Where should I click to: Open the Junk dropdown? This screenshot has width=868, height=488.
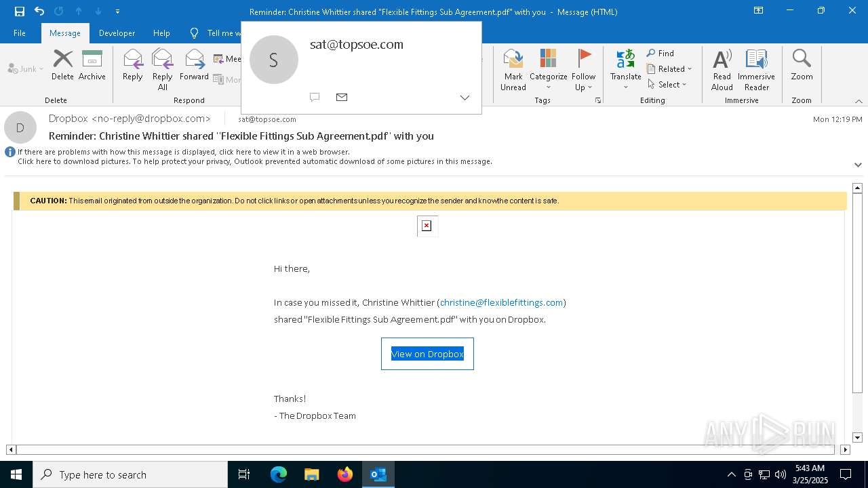click(26, 68)
